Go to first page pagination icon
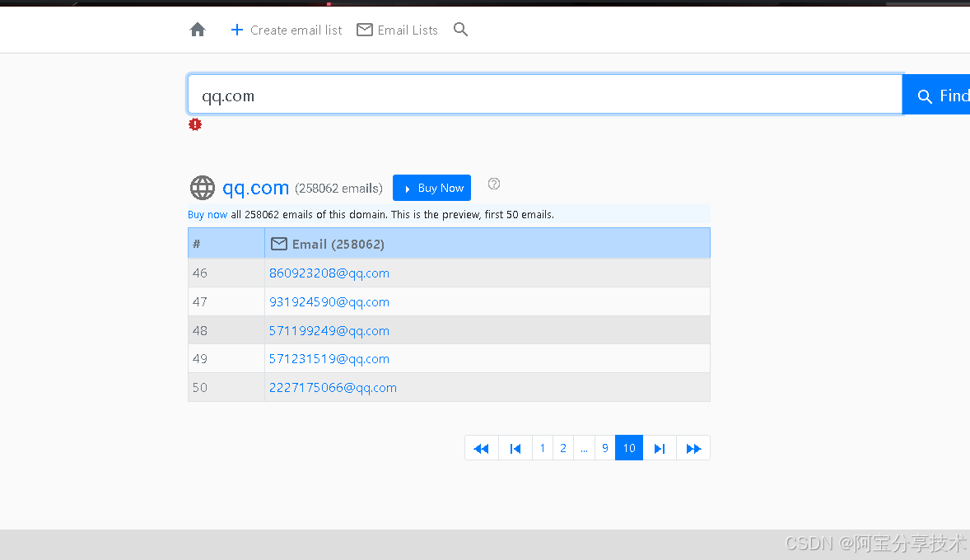970x560 pixels. [515, 448]
